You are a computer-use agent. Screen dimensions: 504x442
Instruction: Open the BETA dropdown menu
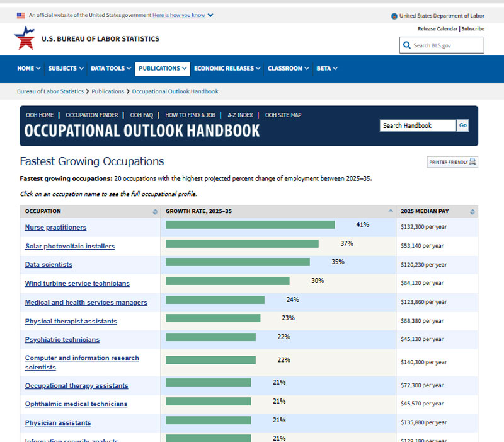pos(327,69)
